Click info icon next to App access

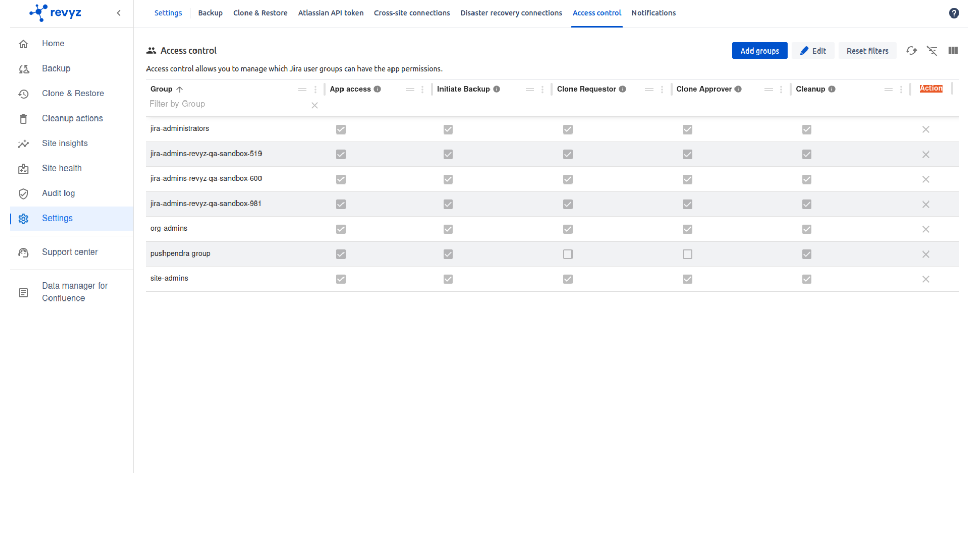tap(378, 89)
